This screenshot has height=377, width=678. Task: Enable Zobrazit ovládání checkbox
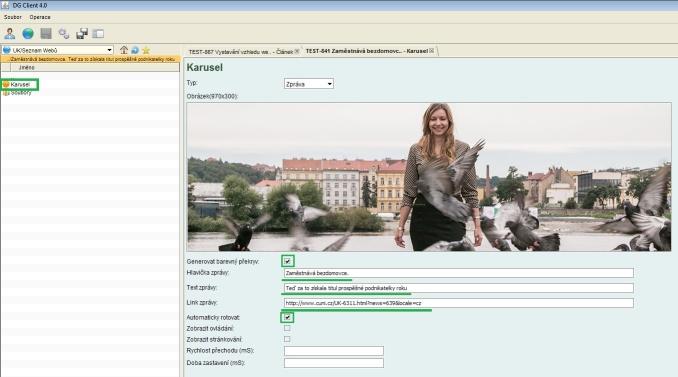[x=287, y=328]
